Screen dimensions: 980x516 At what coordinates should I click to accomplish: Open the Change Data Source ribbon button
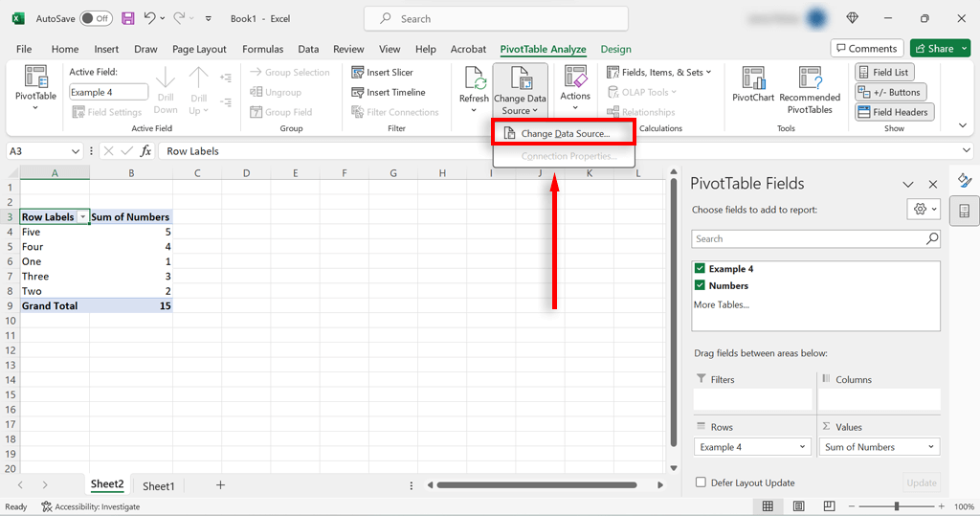pyautogui.click(x=520, y=91)
